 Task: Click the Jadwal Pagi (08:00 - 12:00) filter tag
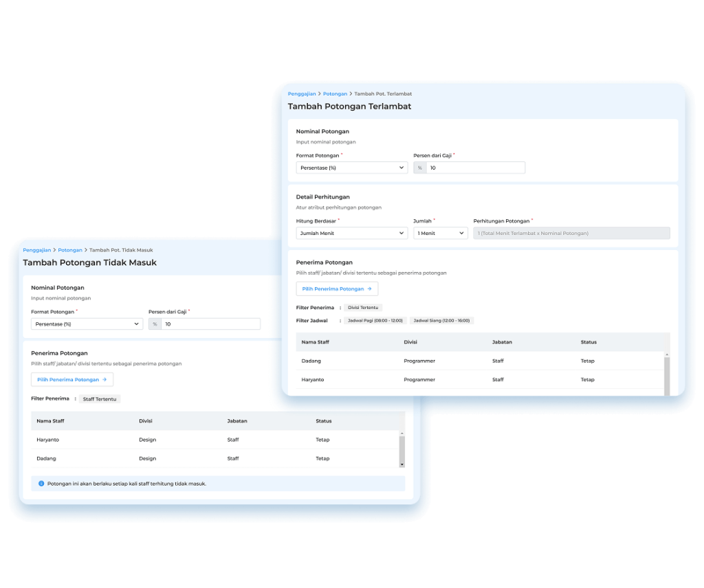(375, 321)
